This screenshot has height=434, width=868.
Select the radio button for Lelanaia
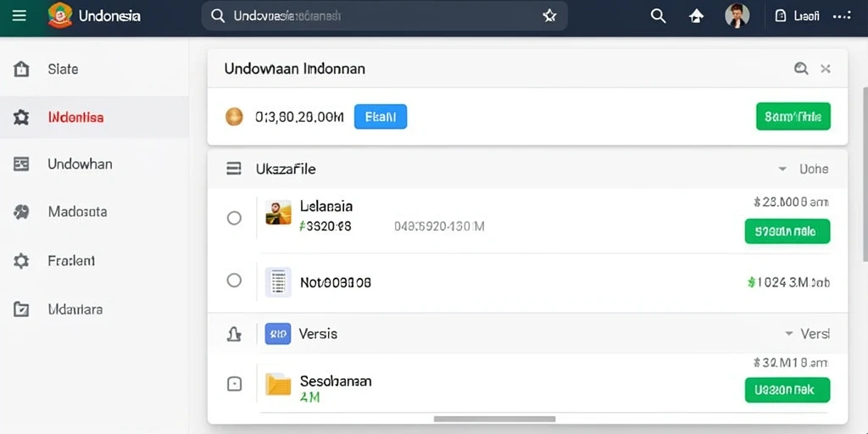tap(234, 218)
